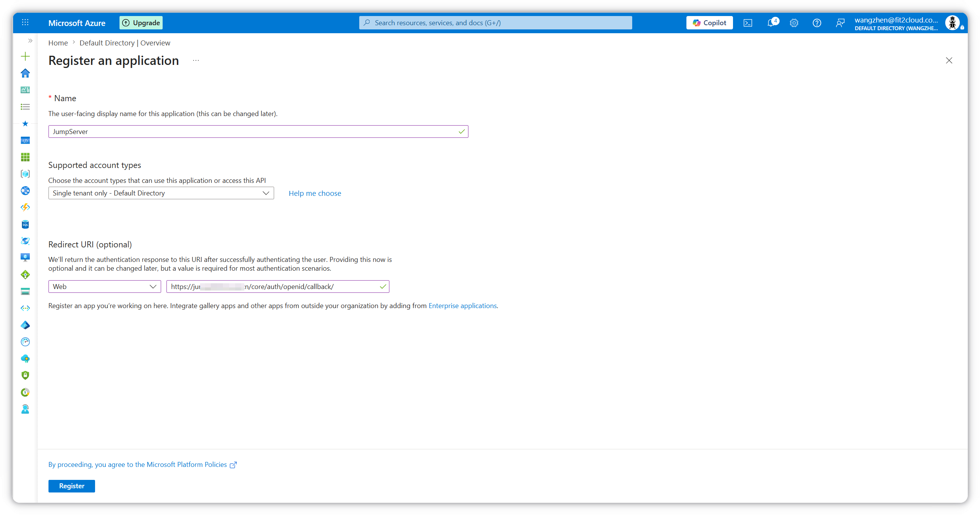Screen dimensions: 980x515
Task: Click the Name field containing JumpServer
Action: pos(258,132)
